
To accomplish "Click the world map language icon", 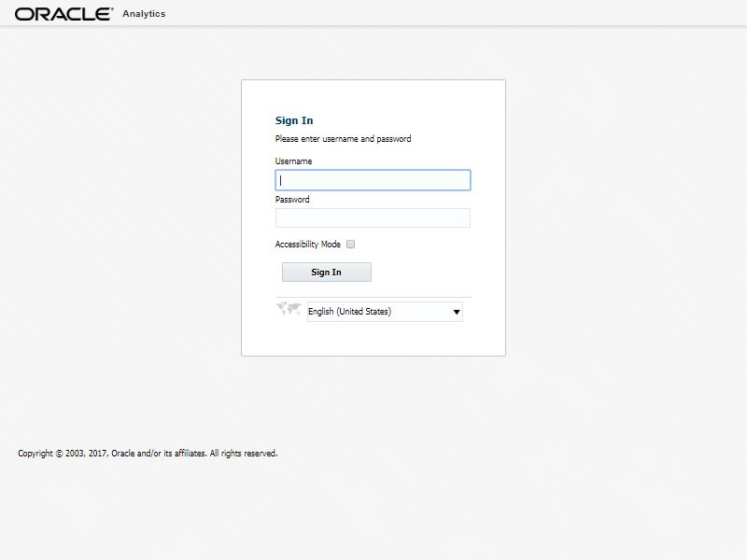I will point(289,309).
